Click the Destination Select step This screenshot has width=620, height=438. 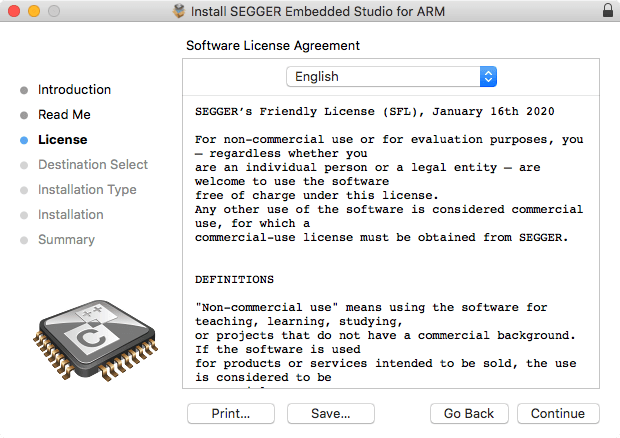(92, 164)
